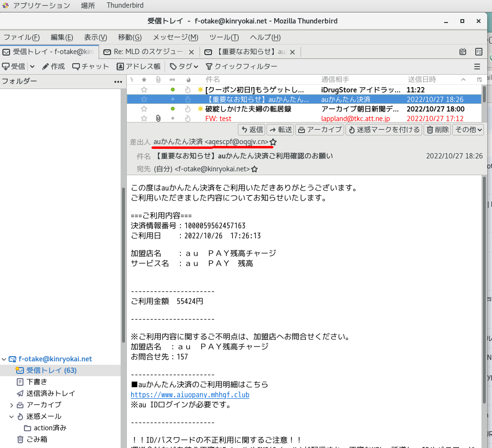Image resolution: width=492 pixels, height=448 pixels.
Task: Open the チャット chat button
Action: click(x=90, y=67)
